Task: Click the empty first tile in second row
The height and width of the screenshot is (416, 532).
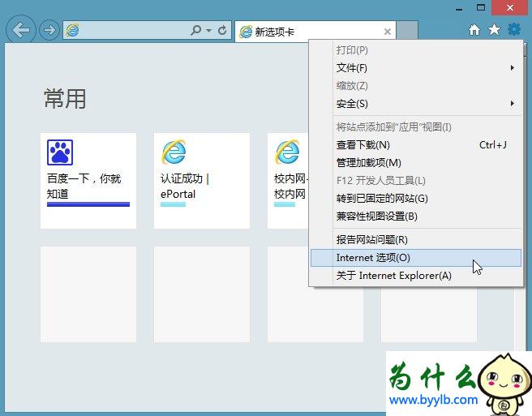Action: coord(88,294)
